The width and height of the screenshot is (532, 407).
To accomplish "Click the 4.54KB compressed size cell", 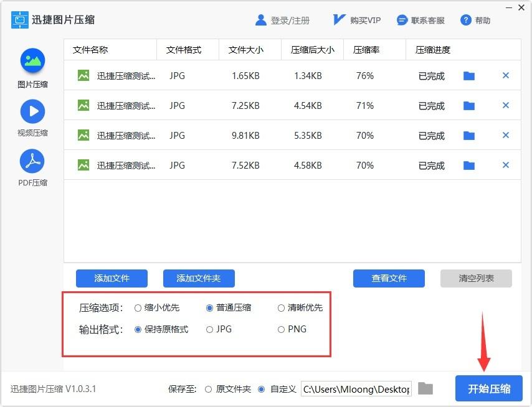I will (308, 106).
